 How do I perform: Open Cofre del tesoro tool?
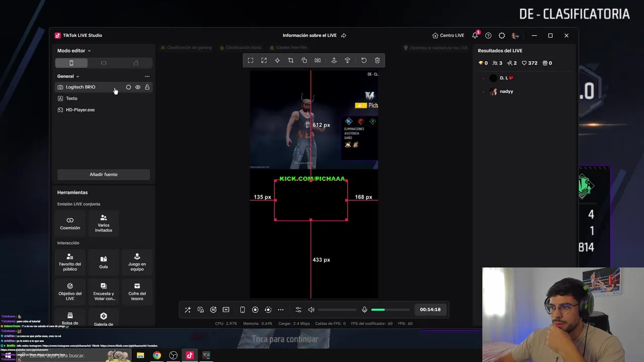(x=137, y=292)
